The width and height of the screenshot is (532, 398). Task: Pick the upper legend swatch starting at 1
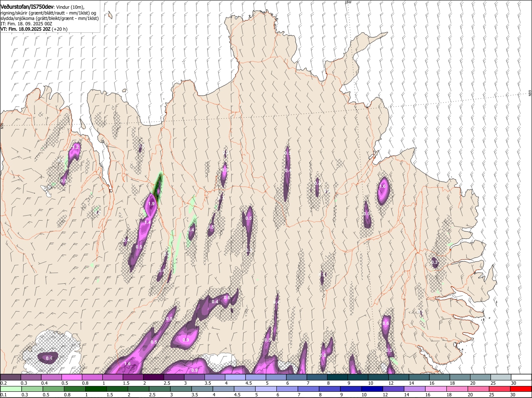(113, 377)
